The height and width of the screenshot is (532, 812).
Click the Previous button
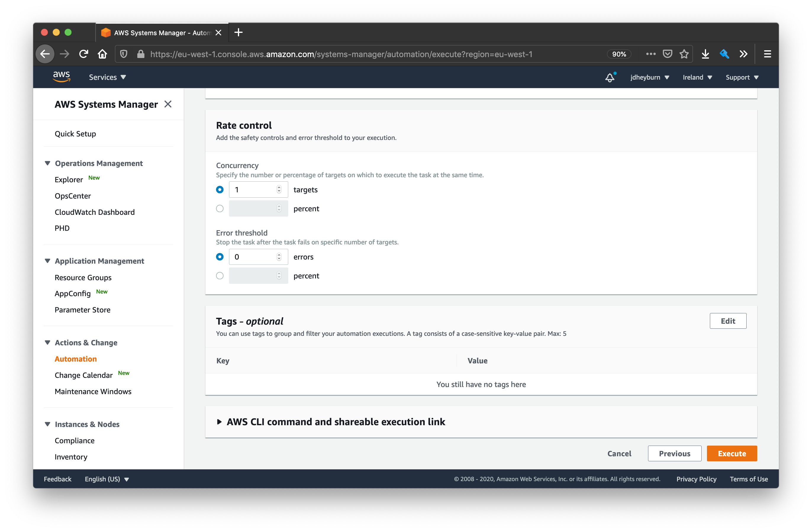pyautogui.click(x=674, y=453)
